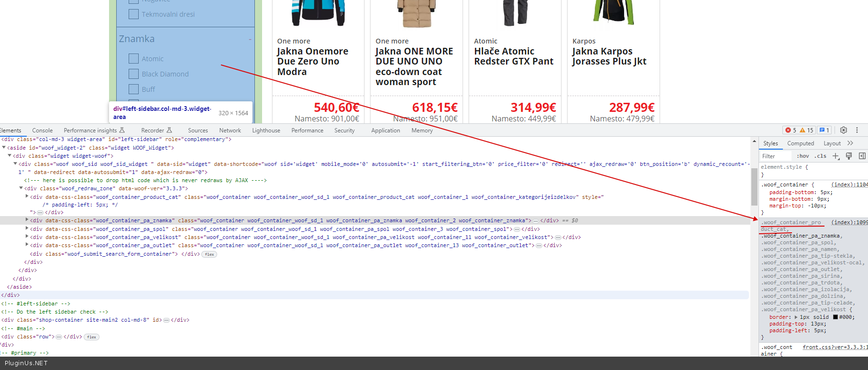The width and height of the screenshot is (868, 370).
Task: Tick the Black Diamond checkbox
Action: tap(133, 74)
